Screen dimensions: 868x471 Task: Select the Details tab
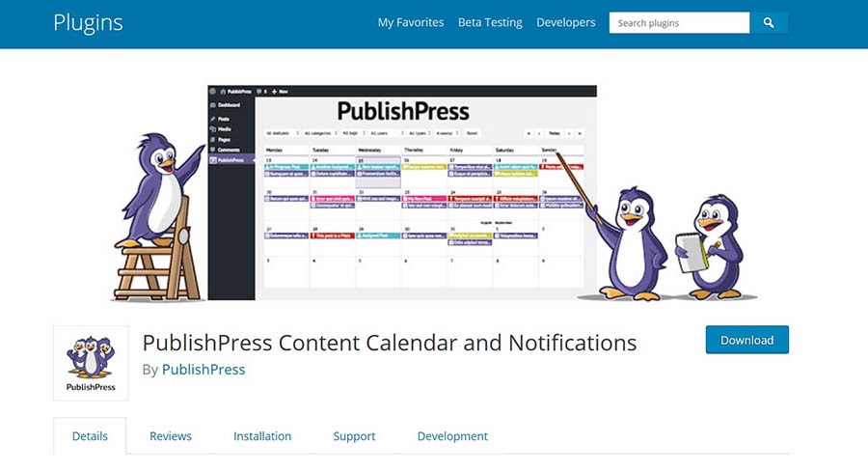point(90,436)
